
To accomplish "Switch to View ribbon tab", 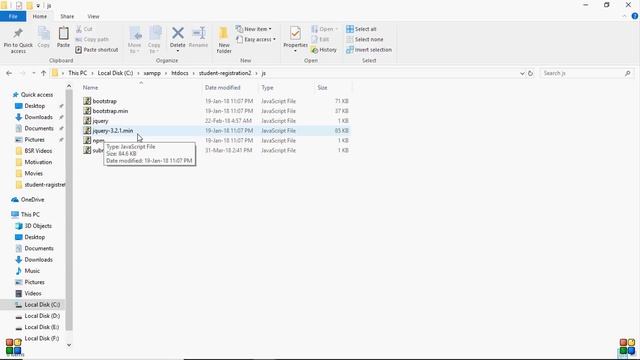I will 93,16.
